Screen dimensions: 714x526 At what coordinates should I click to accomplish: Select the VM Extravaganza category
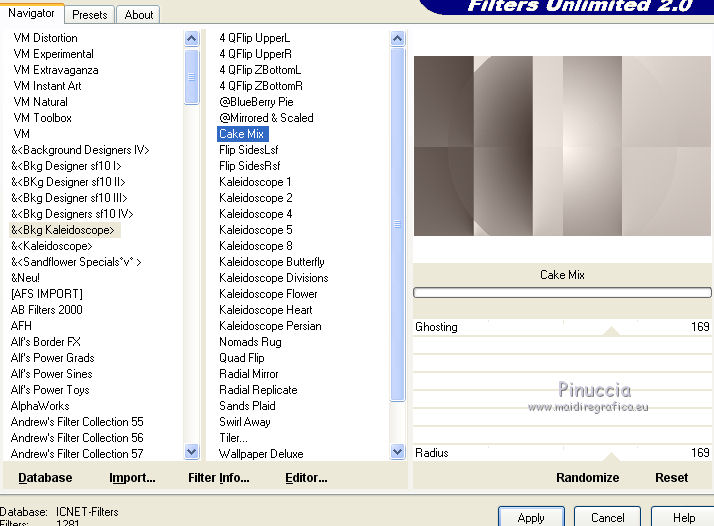[x=56, y=70]
